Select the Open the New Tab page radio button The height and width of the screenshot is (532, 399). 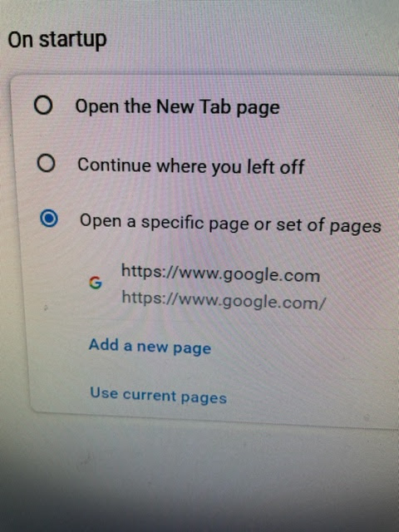click(x=43, y=105)
